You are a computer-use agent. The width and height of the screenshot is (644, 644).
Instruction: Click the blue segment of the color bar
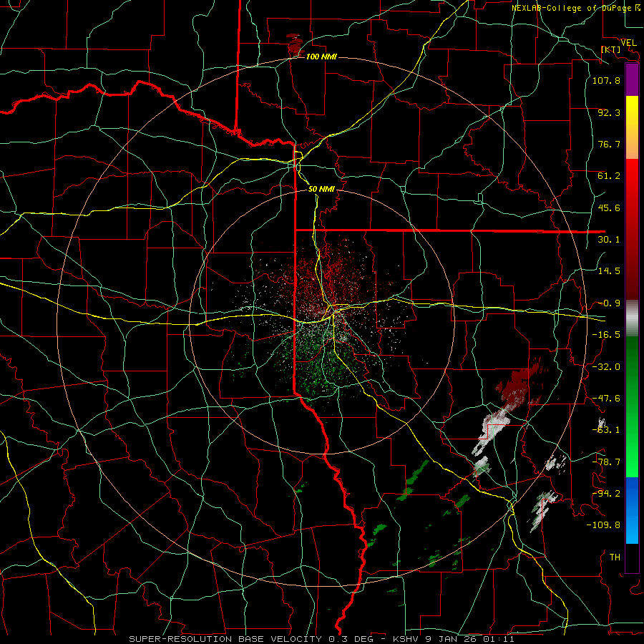(632, 510)
